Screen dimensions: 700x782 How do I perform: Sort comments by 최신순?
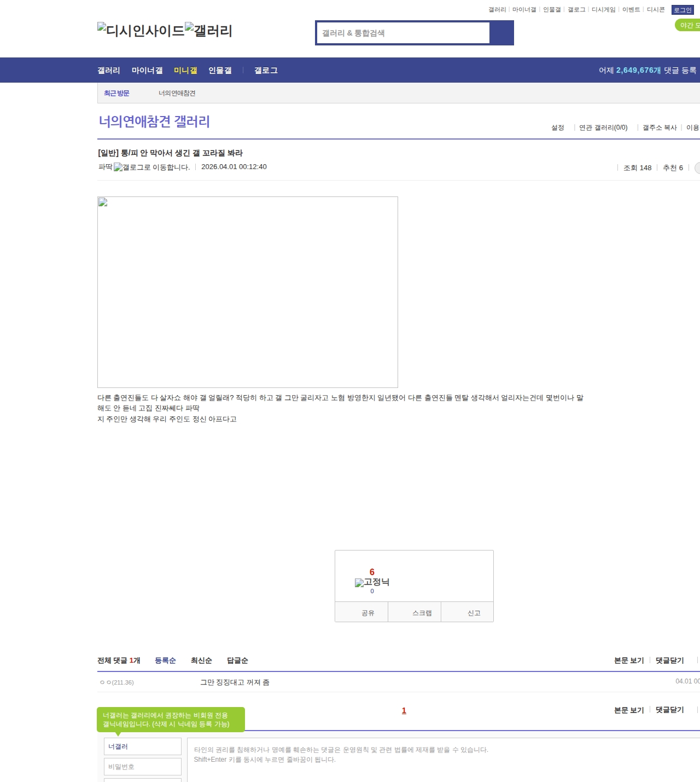[201, 661]
